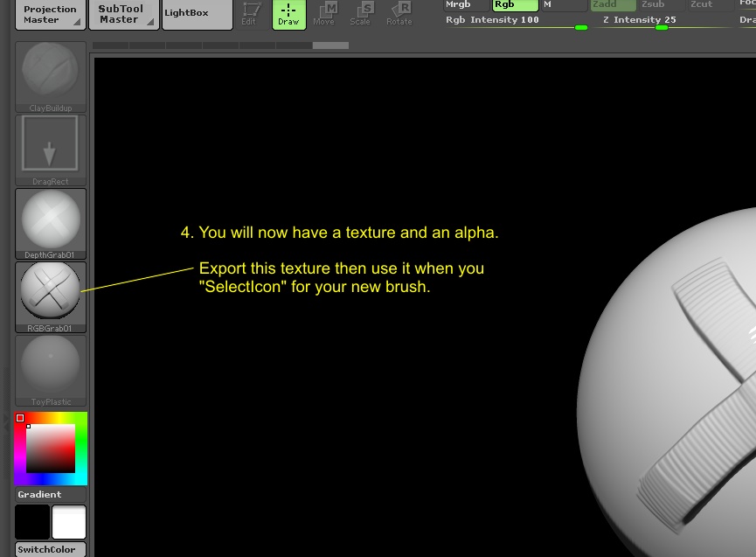Toggle Rgb color painting mode
756x557 pixels.
point(515,5)
